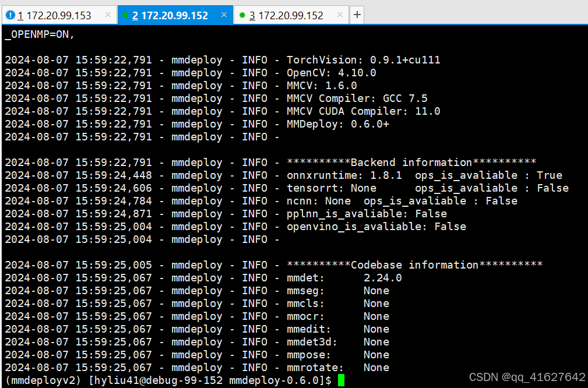This screenshot has width=588, height=388.
Task: Switch to tab 1 172.20.99.153
Action: (54, 16)
